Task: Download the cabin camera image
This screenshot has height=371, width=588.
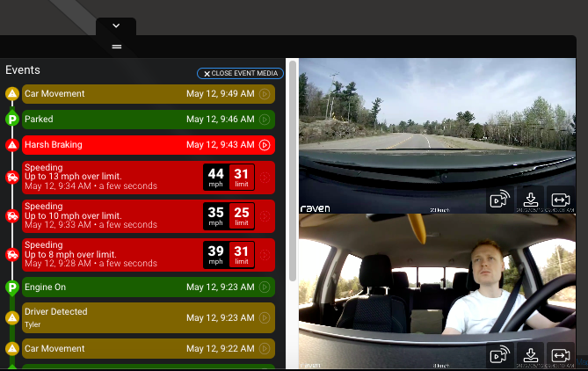Action: [530, 355]
